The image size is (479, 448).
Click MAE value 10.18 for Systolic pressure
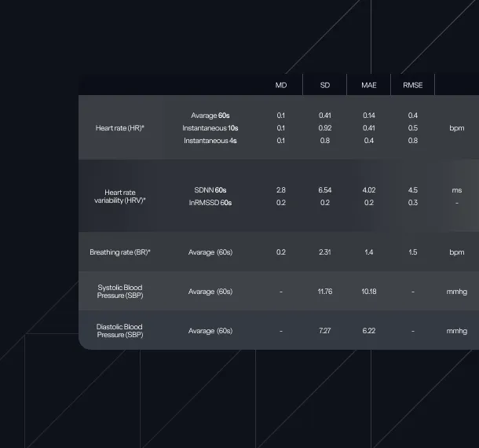(x=369, y=292)
